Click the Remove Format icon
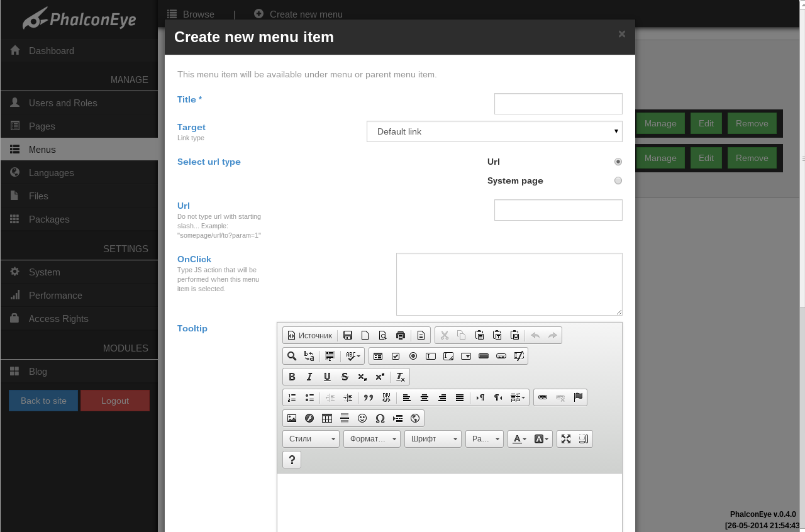Viewport: 805px width, 532px height. (x=401, y=377)
